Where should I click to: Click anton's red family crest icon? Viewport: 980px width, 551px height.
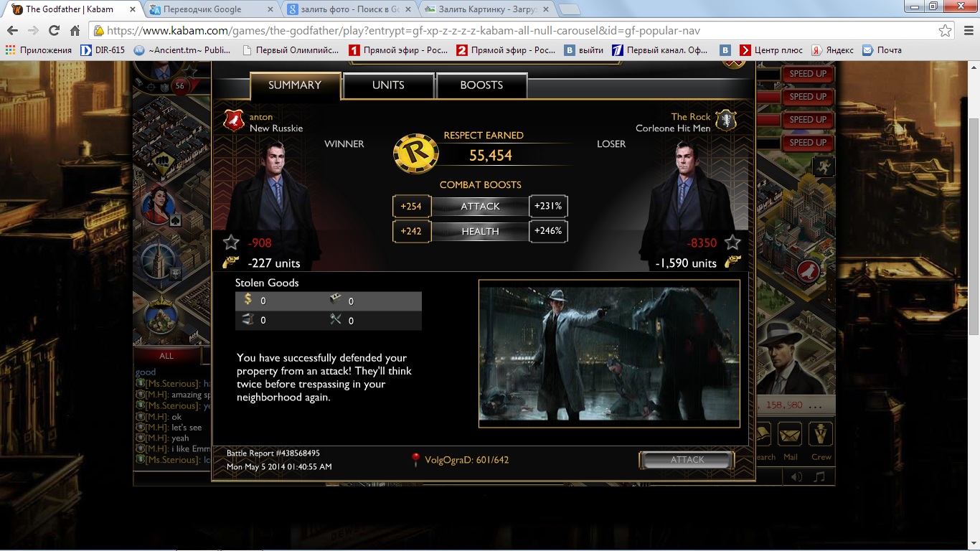[x=234, y=121]
